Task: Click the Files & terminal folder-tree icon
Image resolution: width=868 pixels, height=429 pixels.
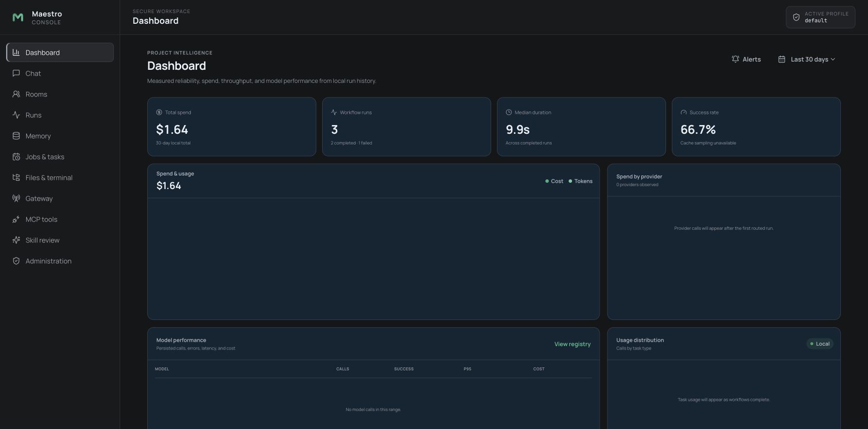Action: 16,177
